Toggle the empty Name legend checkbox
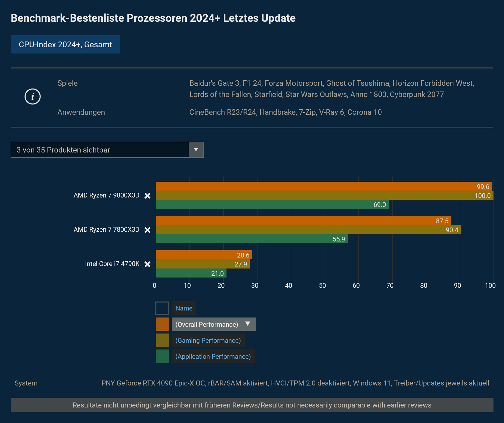504x423 pixels. click(162, 308)
